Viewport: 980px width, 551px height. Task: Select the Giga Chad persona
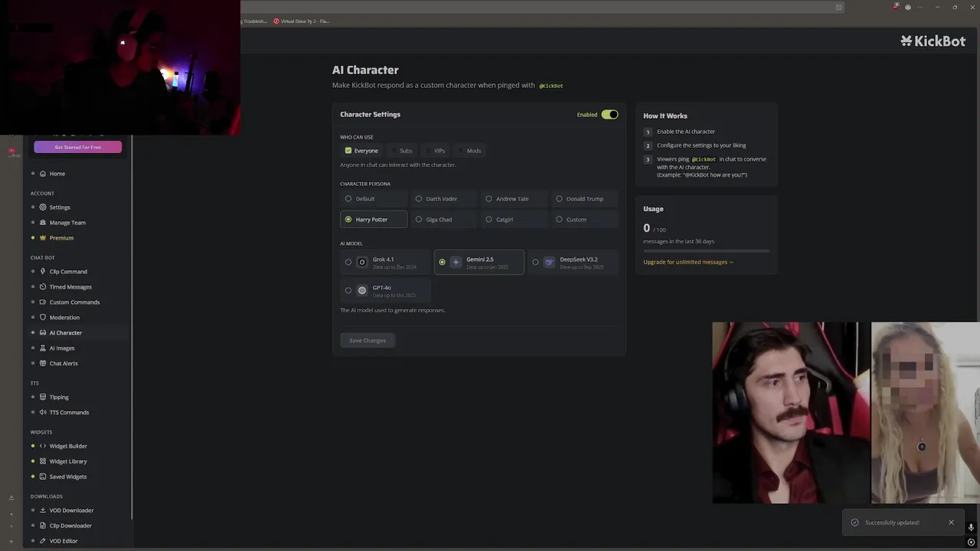coord(444,220)
